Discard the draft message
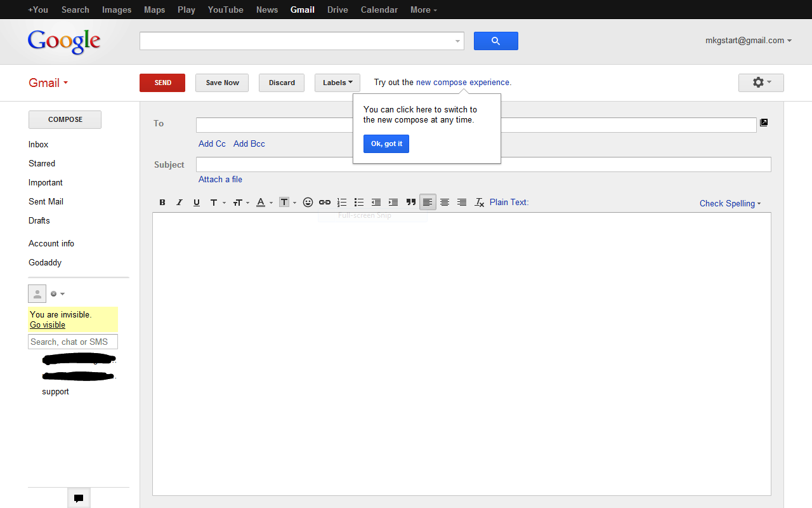812x508 pixels. 282,83
